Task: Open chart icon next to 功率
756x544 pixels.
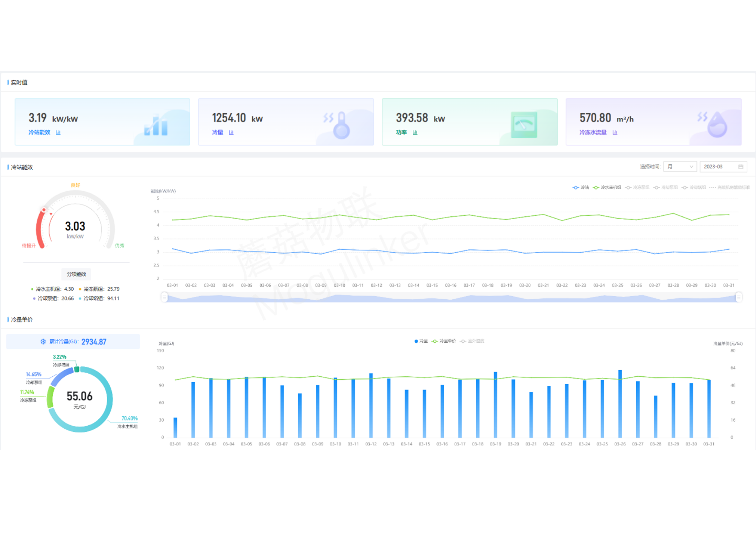Action: click(415, 132)
